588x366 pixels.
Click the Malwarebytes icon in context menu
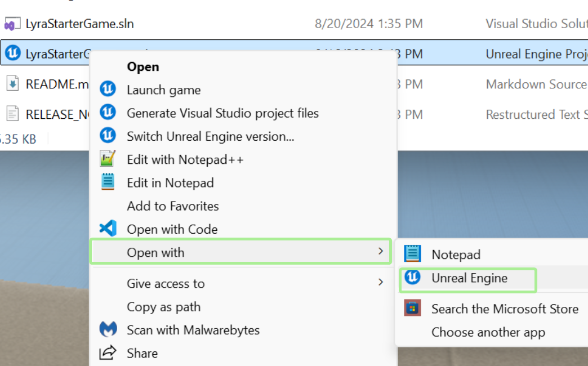(x=108, y=329)
